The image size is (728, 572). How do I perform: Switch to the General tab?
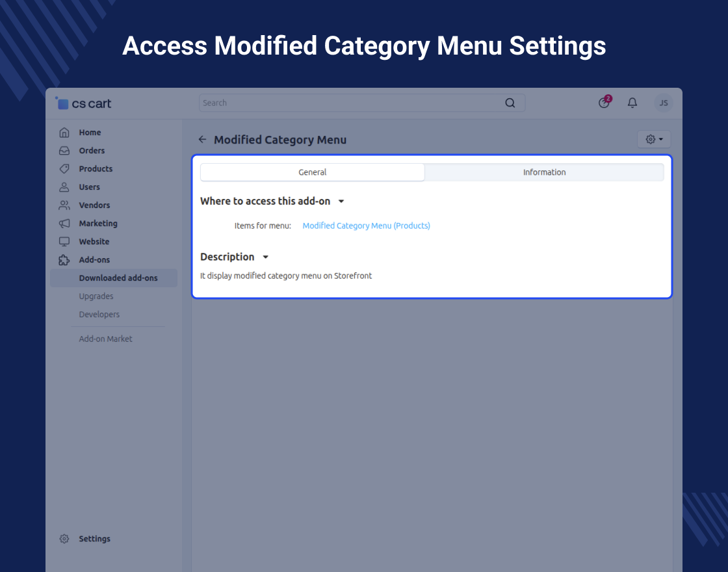[313, 172]
